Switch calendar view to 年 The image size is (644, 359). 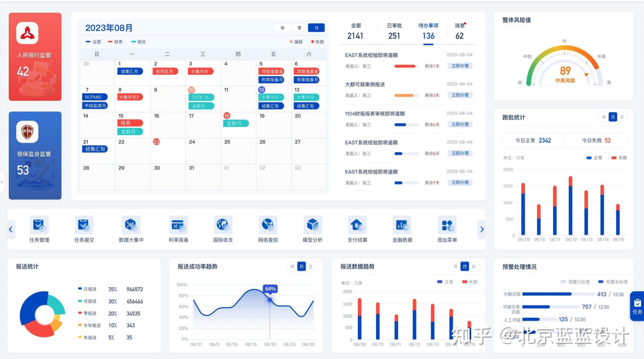[x=282, y=28]
